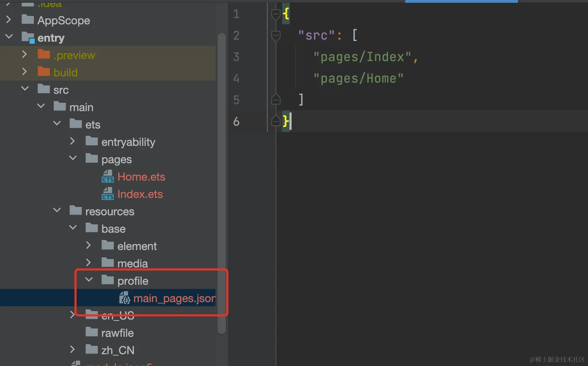588x366 pixels.
Task: Click the element folder icon
Action: 108,245
